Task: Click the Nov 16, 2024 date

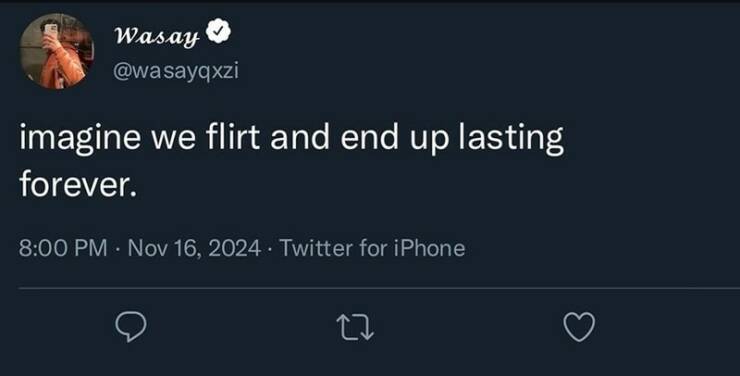Action: [x=194, y=248]
